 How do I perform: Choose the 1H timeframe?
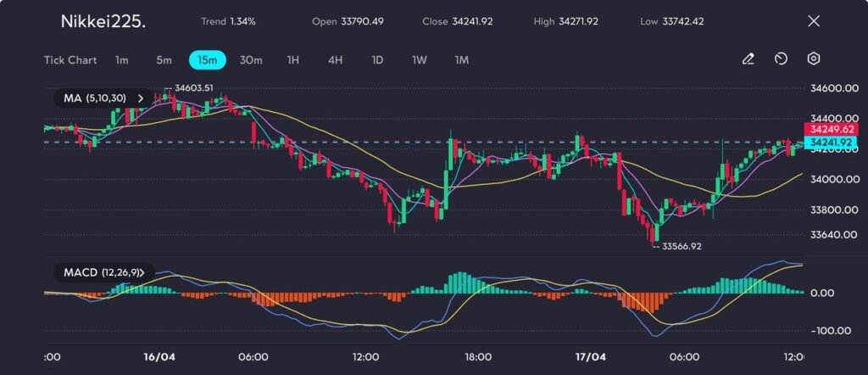pyautogui.click(x=293, y=60)
